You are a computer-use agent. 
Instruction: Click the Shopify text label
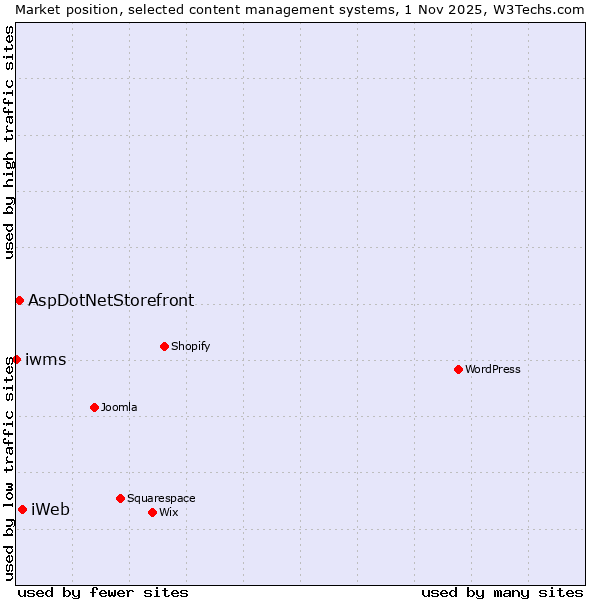(190, 346)
